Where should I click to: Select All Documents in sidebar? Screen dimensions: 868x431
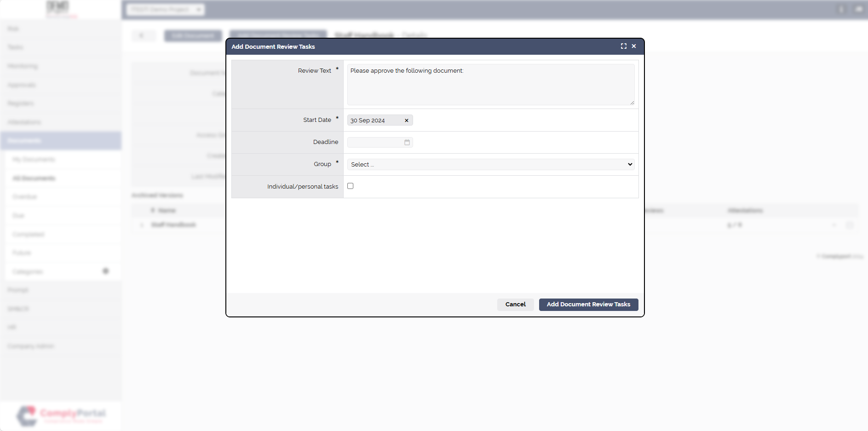[34, 178]
